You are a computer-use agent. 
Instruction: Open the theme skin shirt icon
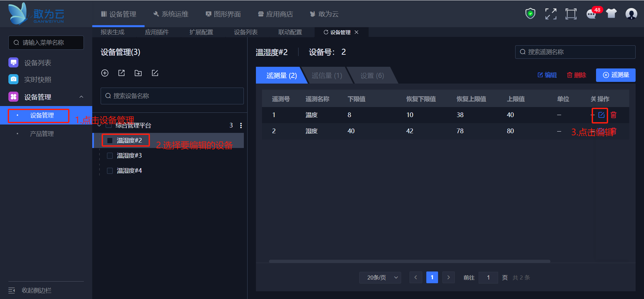click(x=611, y=14)
